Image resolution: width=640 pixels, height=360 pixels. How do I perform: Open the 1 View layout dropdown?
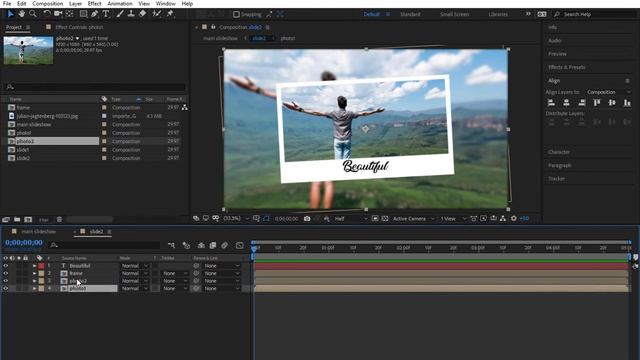453,219
